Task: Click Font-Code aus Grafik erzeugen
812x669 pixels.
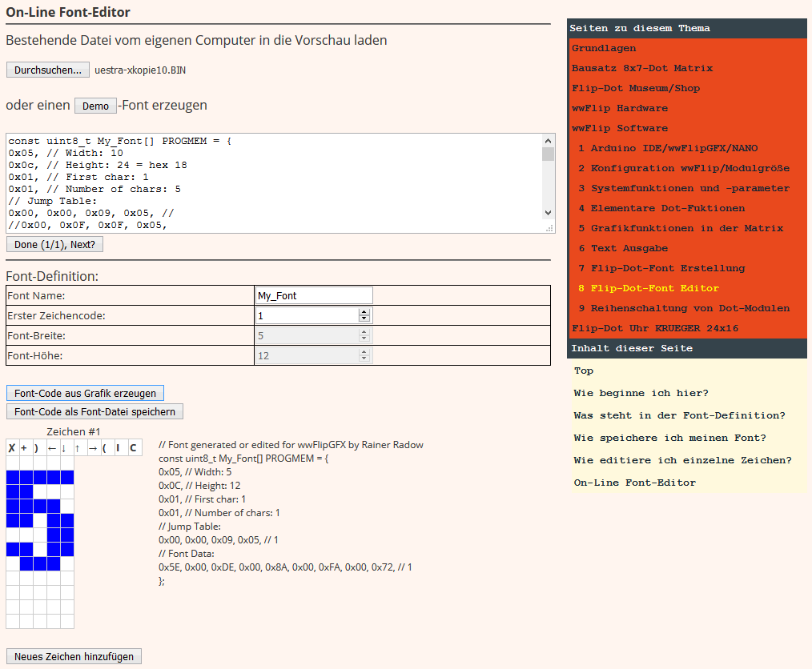Action: point(85,393)
